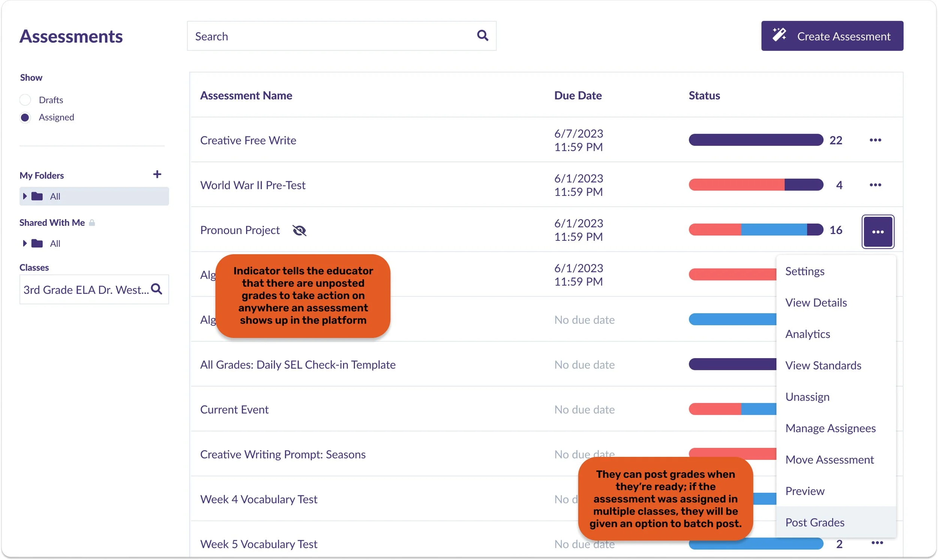Click the search magnifier icon in top bar
Image resolution: width=938 pixels, height=560 pixels.
483,36
